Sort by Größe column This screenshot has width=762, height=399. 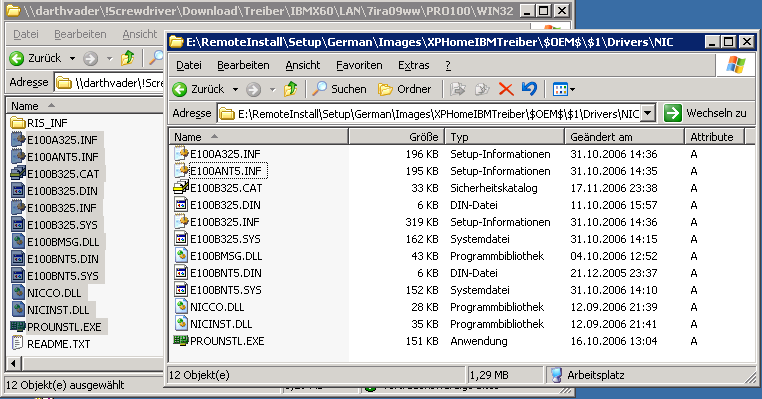point(397,137)
